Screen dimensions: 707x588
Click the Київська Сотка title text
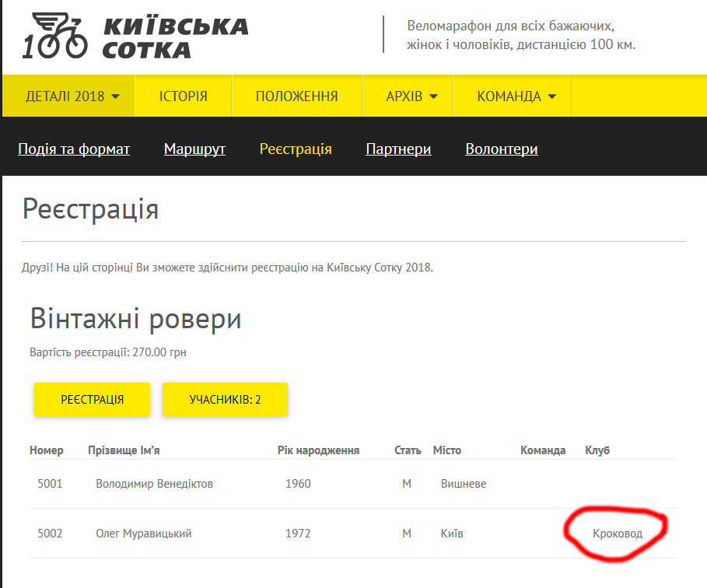[175, 37]
